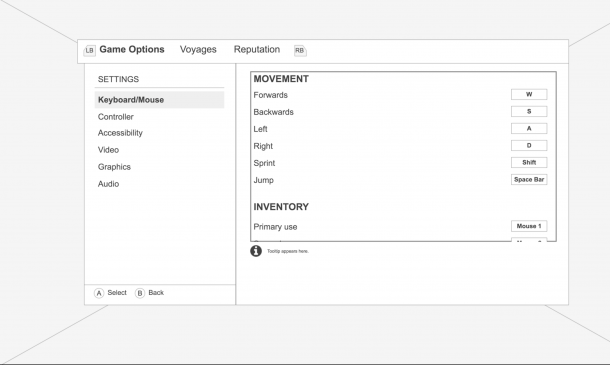Go to Audio settings
This screenshot has width=610, height=365.
point(108,184)
